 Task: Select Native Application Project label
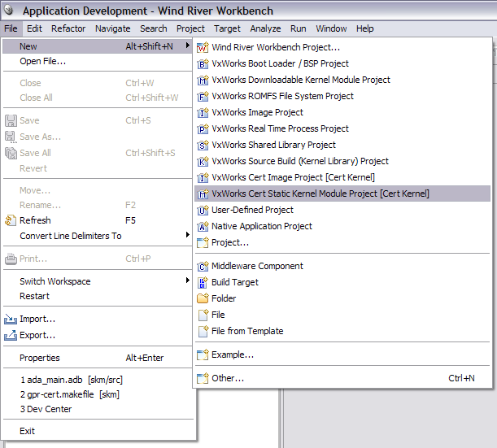pyautogui.click(x=262, y=226)
